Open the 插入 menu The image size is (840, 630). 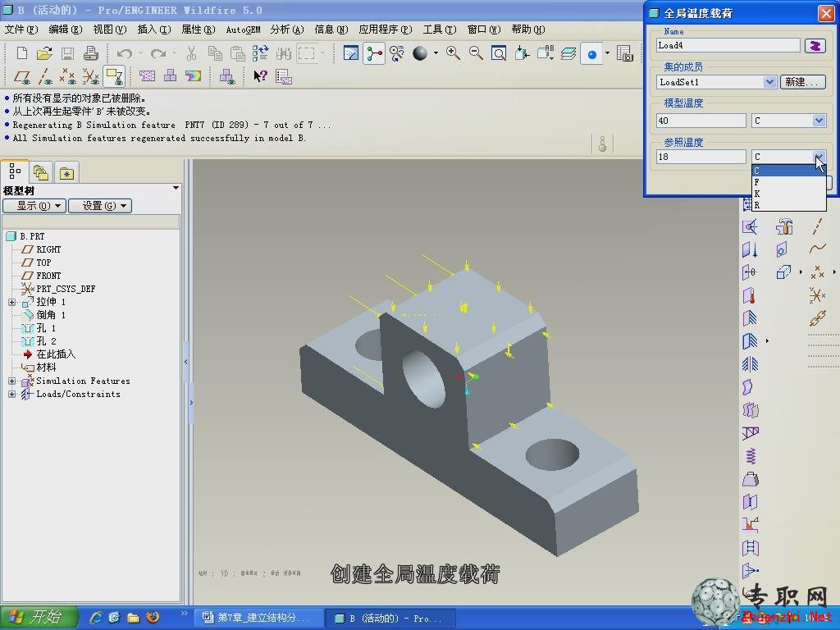(153, 30)
